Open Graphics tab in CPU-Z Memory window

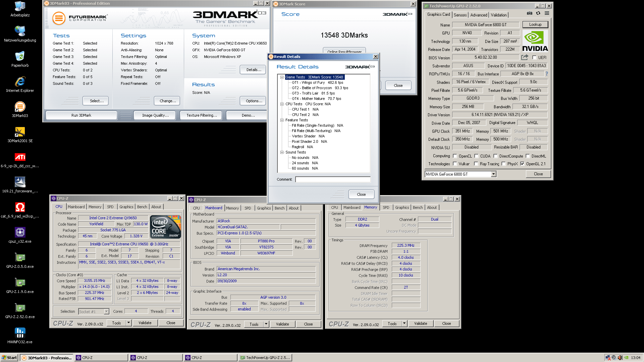coord(402,207)
